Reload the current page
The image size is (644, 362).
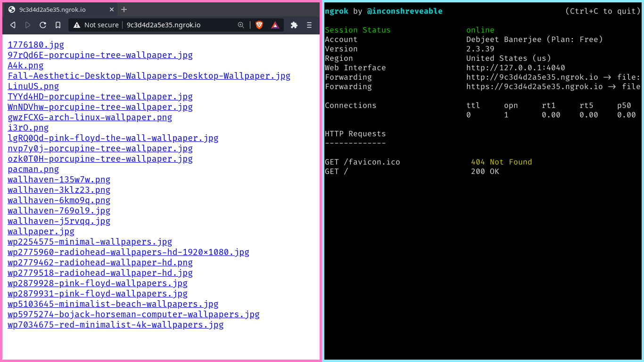[x=43, y=25]
